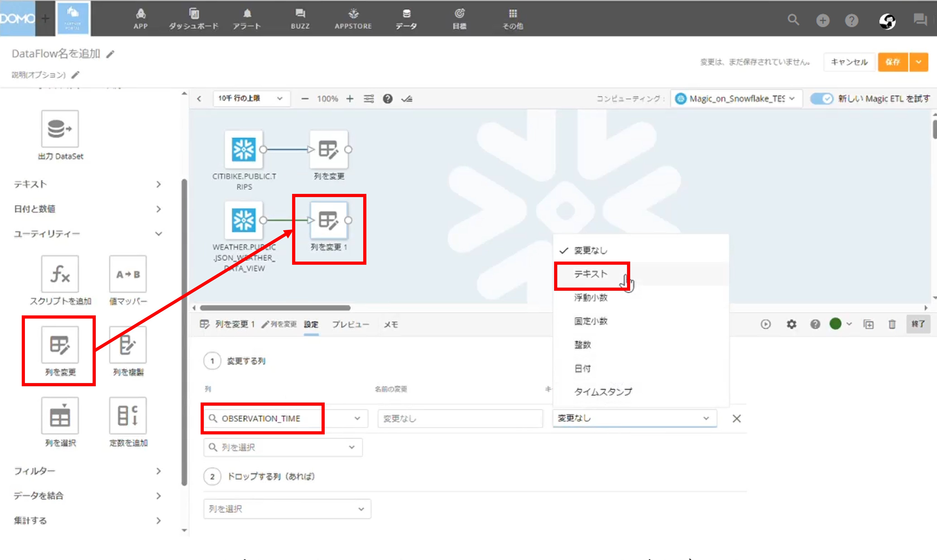Open the chat panel icon at top right
This screenshot has width=937, height=560.
pyautogui.click(x=920, y=20)
